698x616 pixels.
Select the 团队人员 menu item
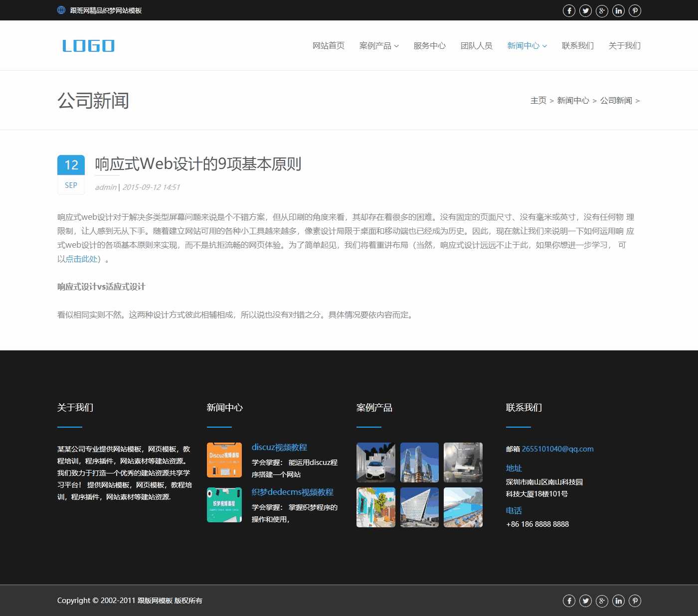click(x=476, y=45)
